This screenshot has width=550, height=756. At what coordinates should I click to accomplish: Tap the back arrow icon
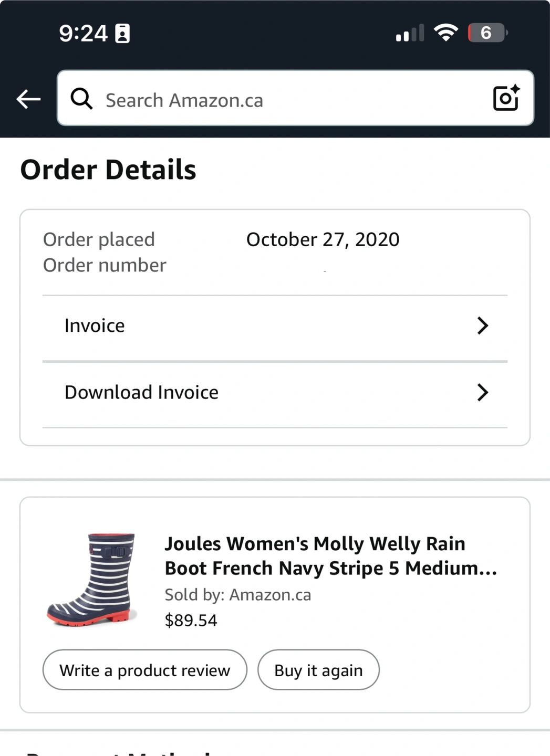pyautogui.click(x=28, y=99)
